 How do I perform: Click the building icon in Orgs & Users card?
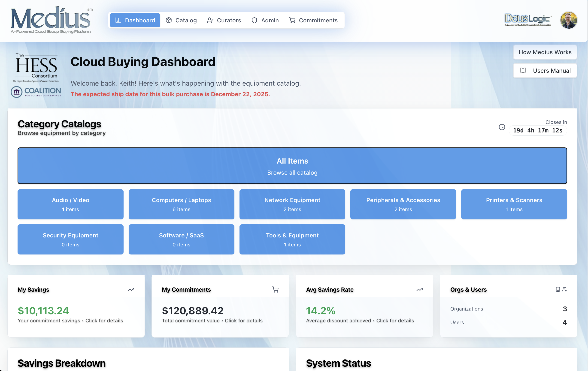point(558,289)
